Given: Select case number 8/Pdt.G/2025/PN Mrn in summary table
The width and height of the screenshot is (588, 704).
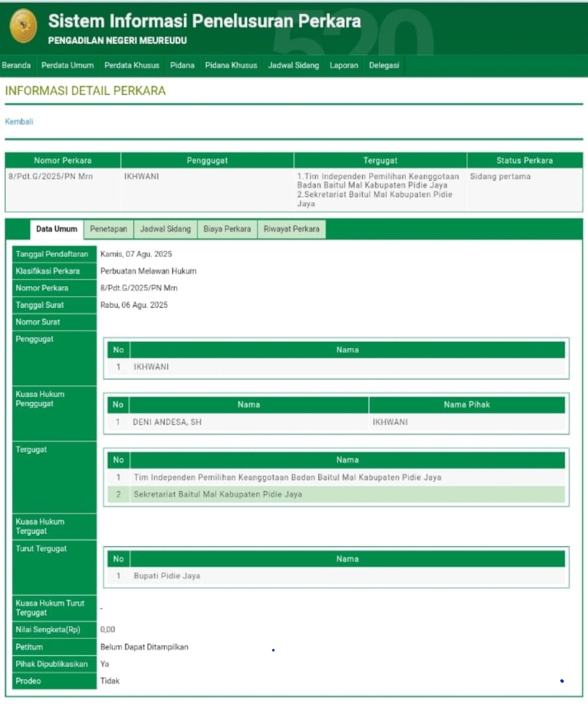Looking at the screenshot, I should coord(51,177).
